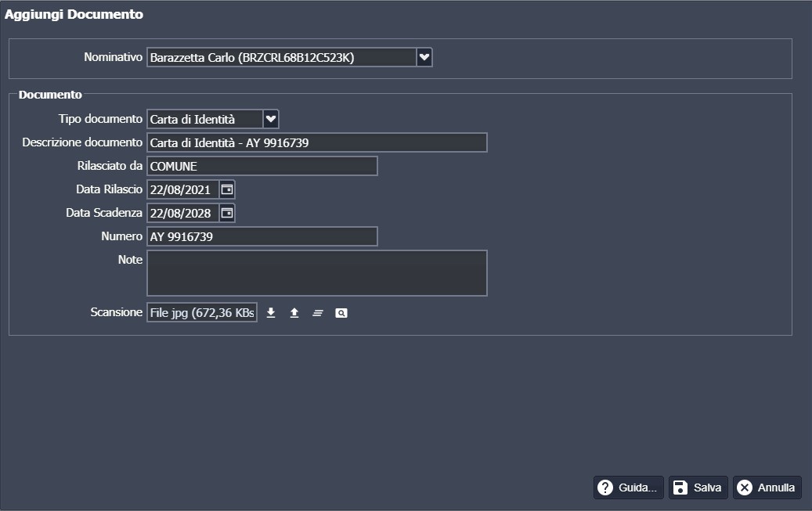Open help with the Guida button
The height and width of the screenshot is (511, 812).
(628, 488)
